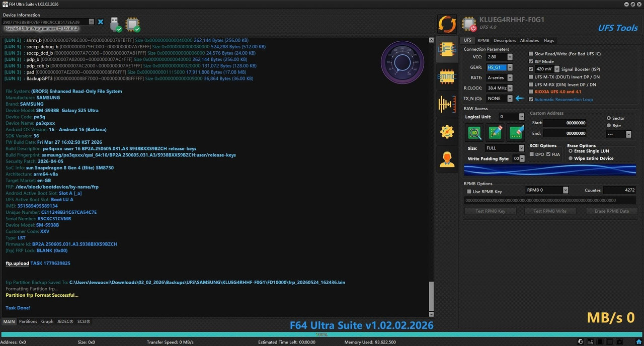Open the Write Padding Byte dropdown
The height and width of the screenshot is (346, 644).
click(x=522, y=158)
